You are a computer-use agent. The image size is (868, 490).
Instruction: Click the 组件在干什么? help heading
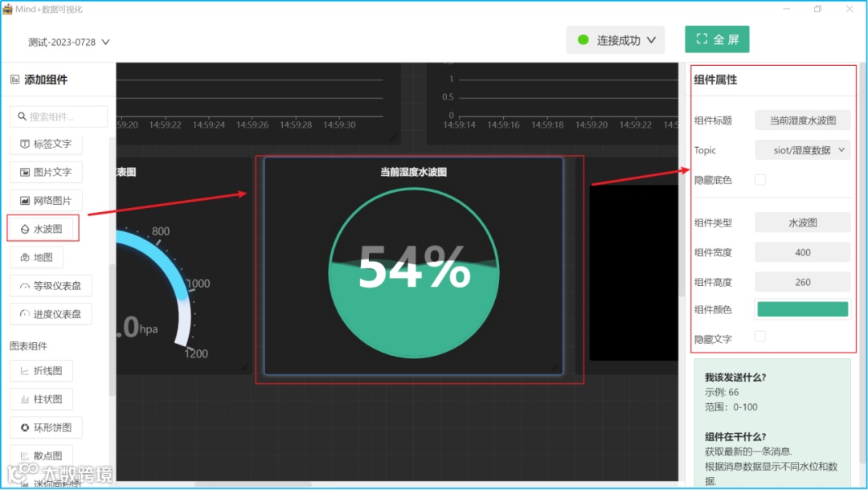(735, 436)
